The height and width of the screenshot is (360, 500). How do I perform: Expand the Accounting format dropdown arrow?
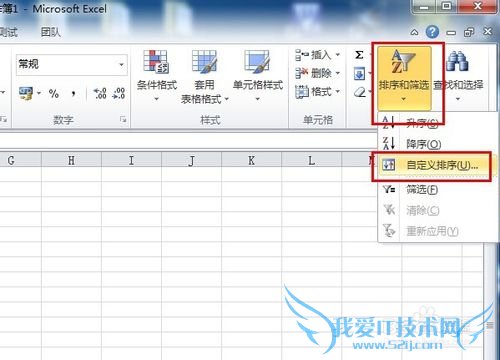coord(38,93)
